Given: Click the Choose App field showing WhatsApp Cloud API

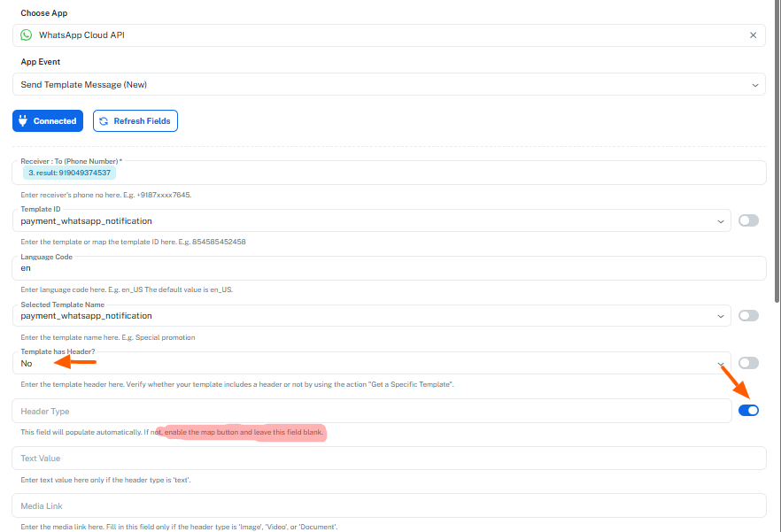Looking at the screenshot, I should tap(389, 35).
